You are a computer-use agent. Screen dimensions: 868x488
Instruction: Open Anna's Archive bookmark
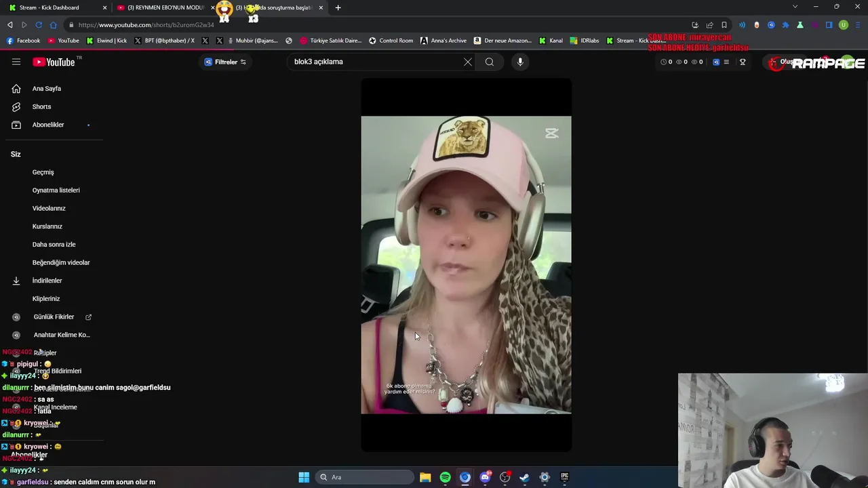tap(444, 41)
